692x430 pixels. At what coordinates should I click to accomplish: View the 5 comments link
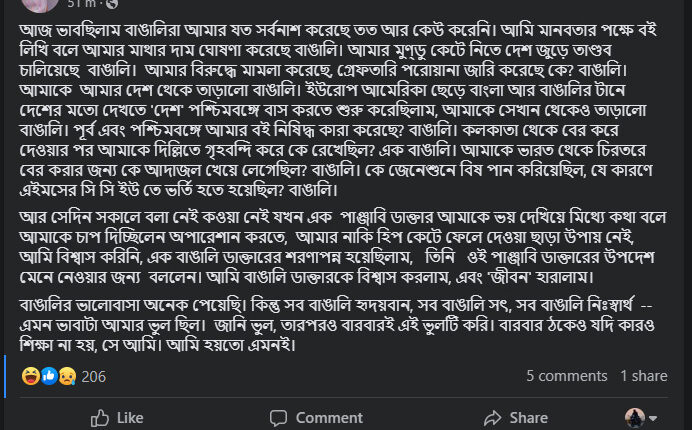(x=566, y=376)
